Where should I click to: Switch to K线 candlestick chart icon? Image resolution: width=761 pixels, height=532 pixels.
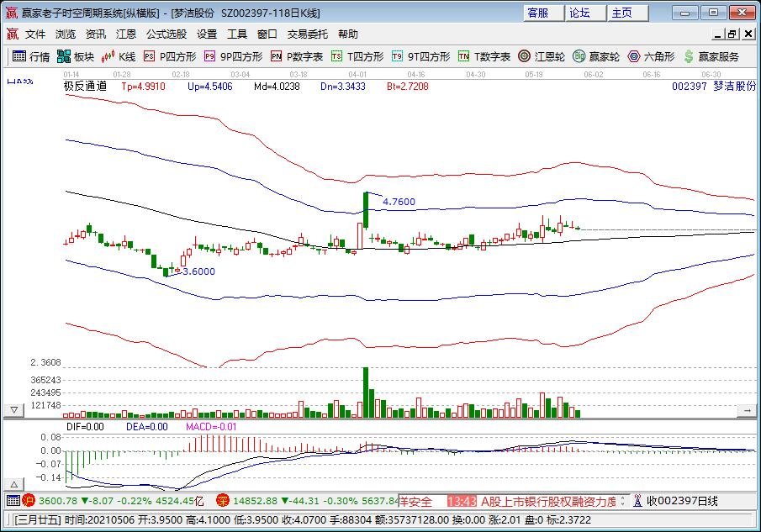(108, 56)
